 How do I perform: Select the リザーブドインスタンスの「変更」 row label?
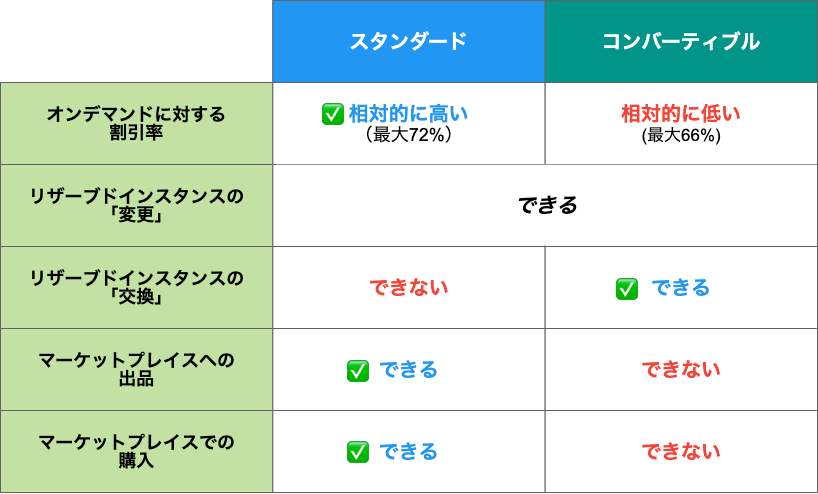[x=136, y=206]
